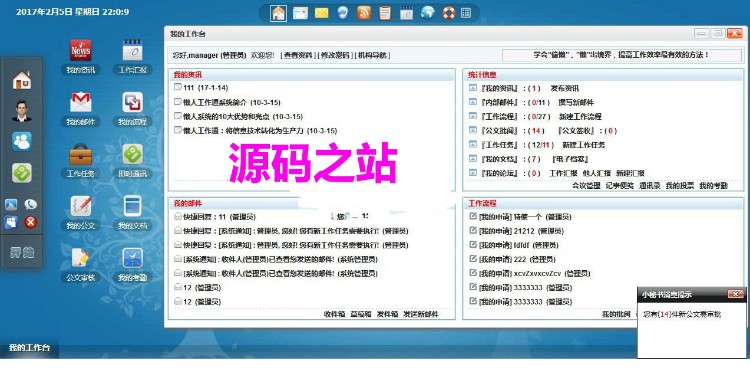Click the 『公文签收』 link
The image size is (750, 374).
point(577,131)
